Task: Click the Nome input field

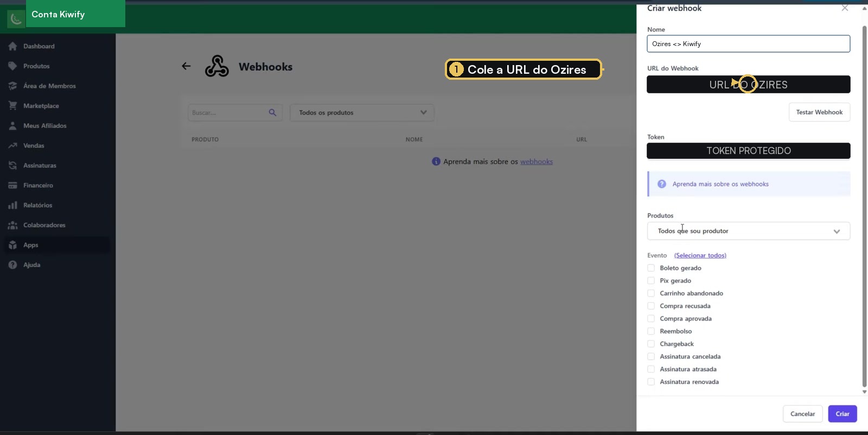Action: click(748, 44)
